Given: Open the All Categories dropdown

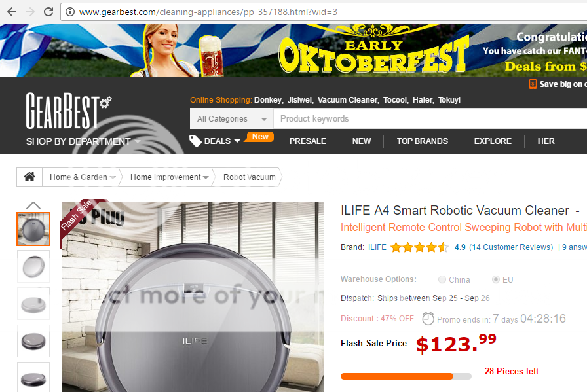Looking at the screenshot, I should (x=232, y=119).
